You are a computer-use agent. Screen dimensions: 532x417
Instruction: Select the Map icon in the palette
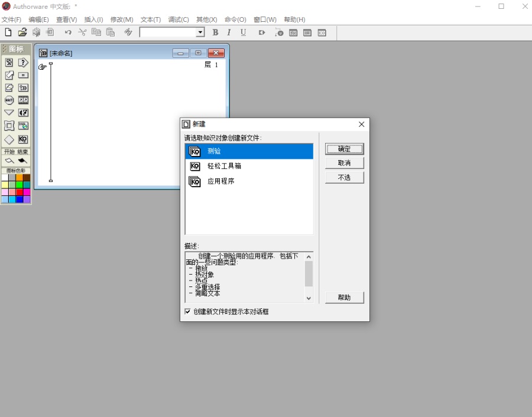click(23, 88)
